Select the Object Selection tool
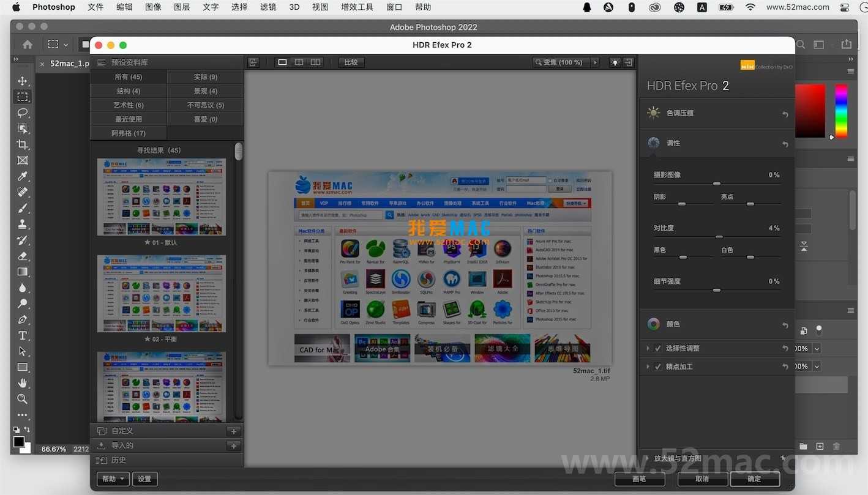This screenshot has width=868, height=495. point(23,128)
